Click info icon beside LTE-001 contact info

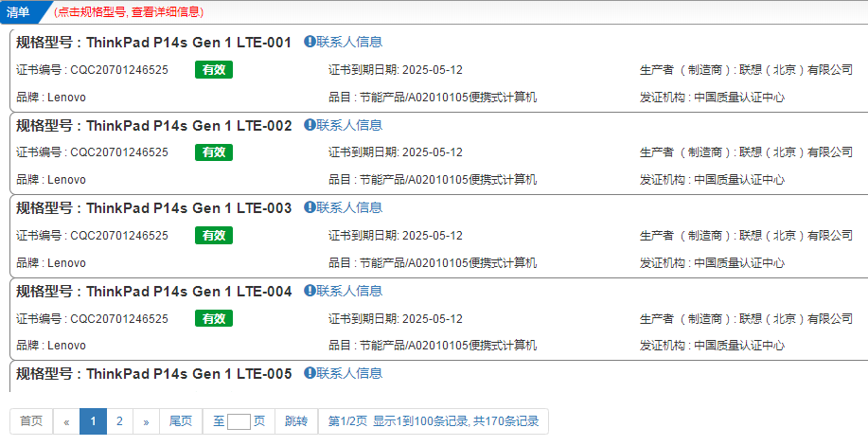point(310,42)
